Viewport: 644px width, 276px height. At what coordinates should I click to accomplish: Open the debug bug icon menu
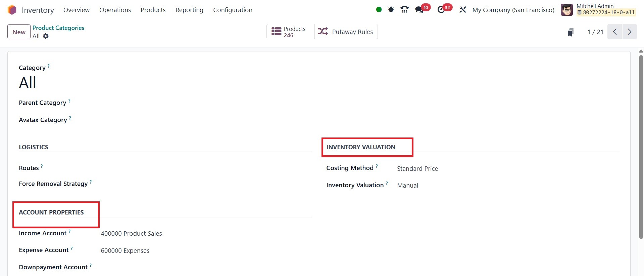coord(391,10)
